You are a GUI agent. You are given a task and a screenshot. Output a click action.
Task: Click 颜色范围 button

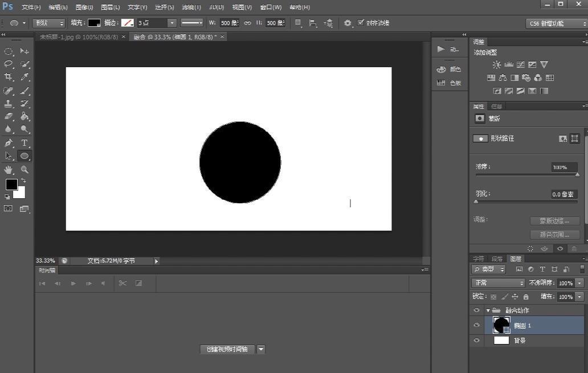(x=554, y=235)
